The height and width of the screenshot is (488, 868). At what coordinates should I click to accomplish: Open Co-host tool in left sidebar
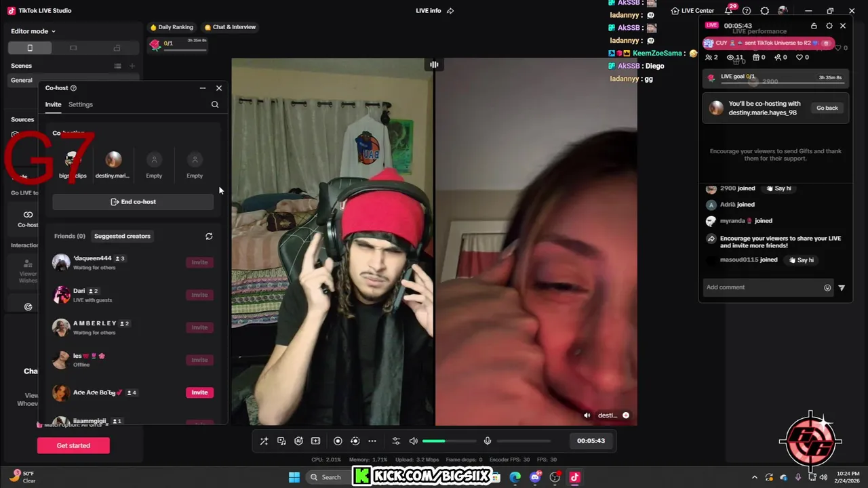(28, 218)
